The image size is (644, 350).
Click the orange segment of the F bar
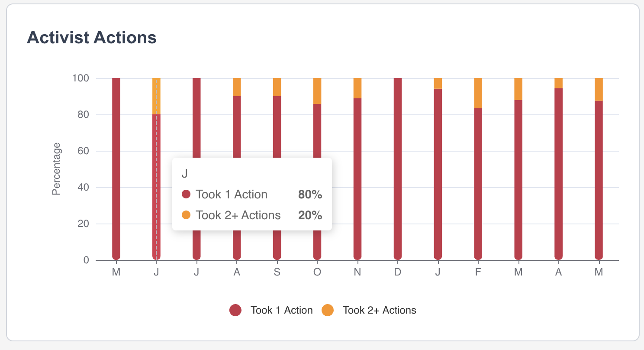click(478, 93)
